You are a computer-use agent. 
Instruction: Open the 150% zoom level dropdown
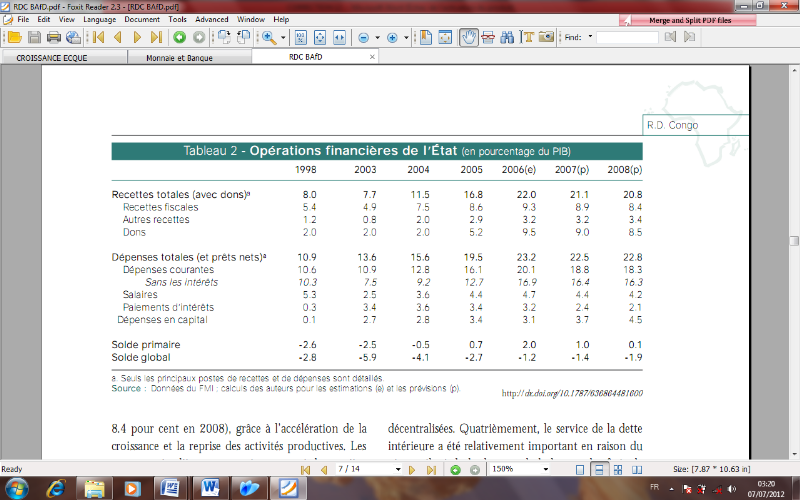545,469
